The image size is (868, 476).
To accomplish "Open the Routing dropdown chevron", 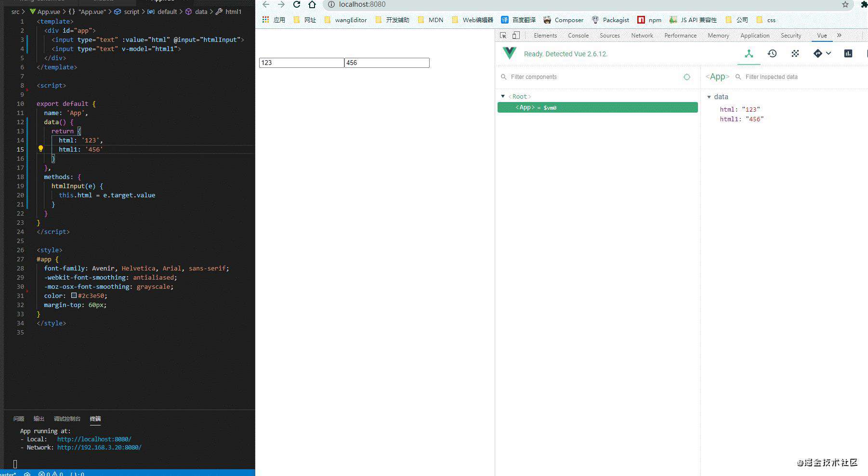I will 829,53.
